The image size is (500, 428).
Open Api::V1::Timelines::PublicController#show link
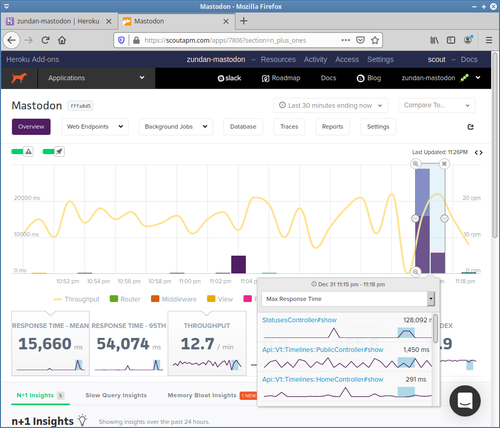coord(323,350)
